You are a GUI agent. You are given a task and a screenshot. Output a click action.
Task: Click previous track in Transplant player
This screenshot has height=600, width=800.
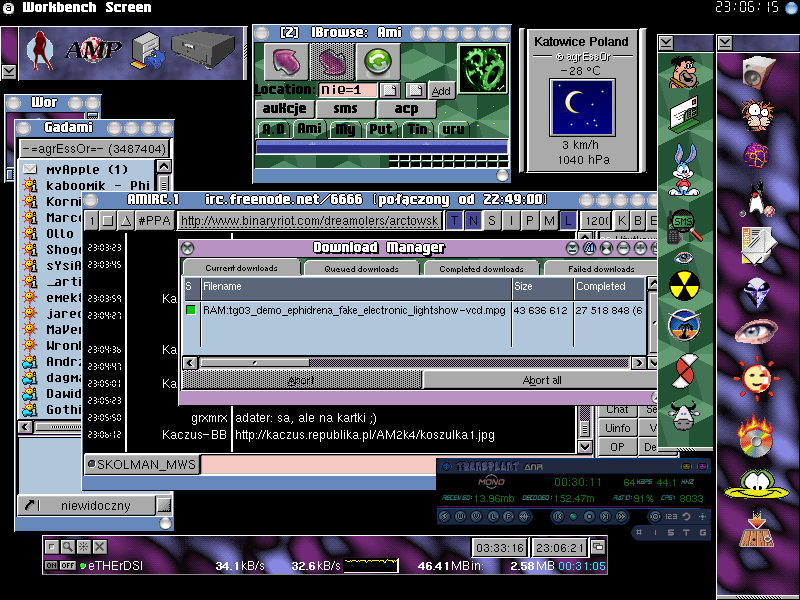(558, 516)
